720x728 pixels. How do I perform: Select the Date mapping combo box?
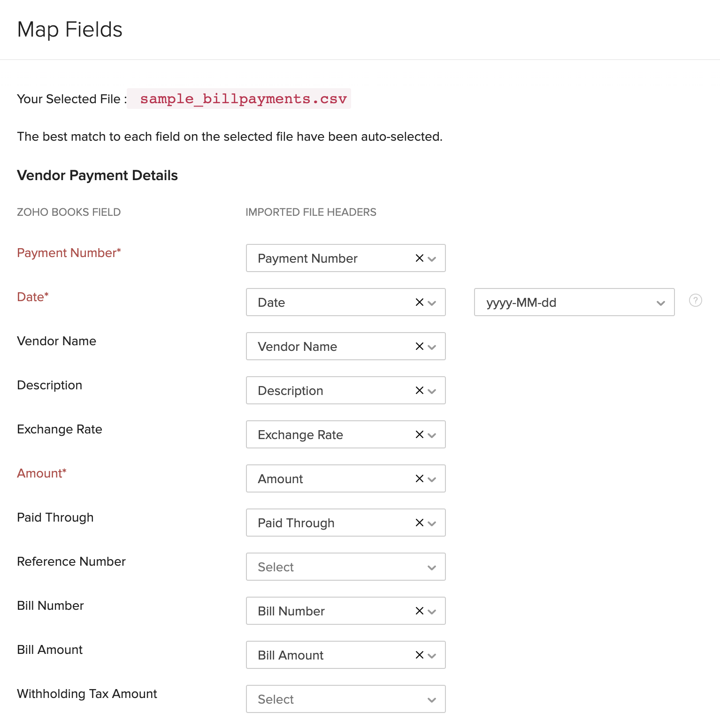click(x=329, y=303)
